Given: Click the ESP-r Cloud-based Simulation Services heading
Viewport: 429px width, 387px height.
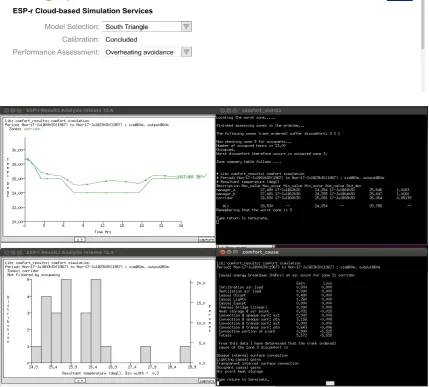Looking at the screenshot, I should click(x=83, y=11).
